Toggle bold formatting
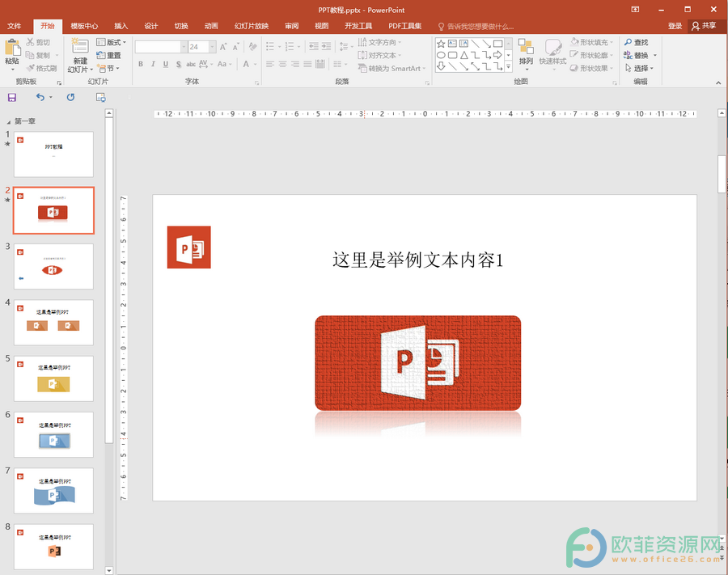The height and width of the screenshot is (575, 728). pyautogui.click(x=141, y=64)
